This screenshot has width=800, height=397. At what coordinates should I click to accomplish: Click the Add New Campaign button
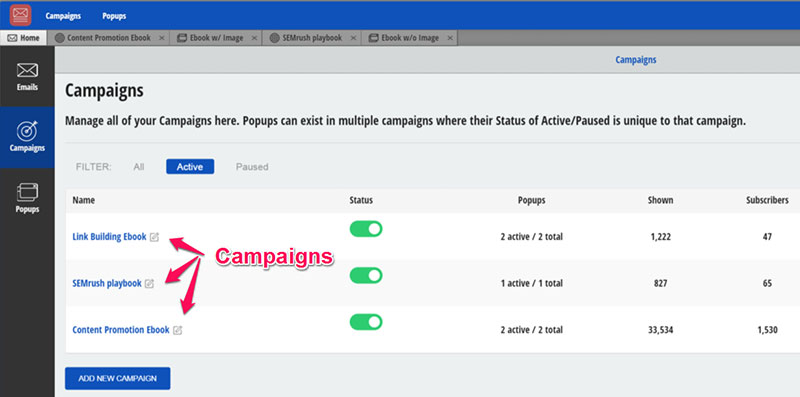coord(117,379)
